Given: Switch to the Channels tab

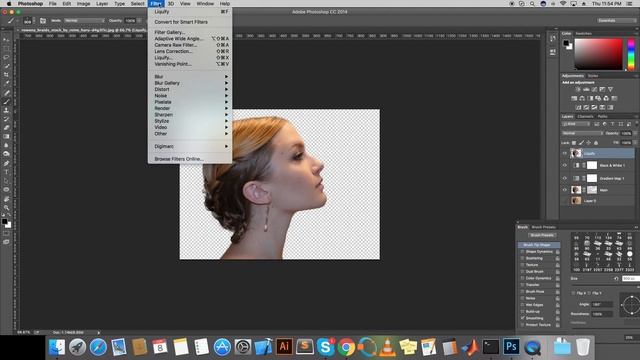Looking at the screenshot, I should tap(585, 116).
